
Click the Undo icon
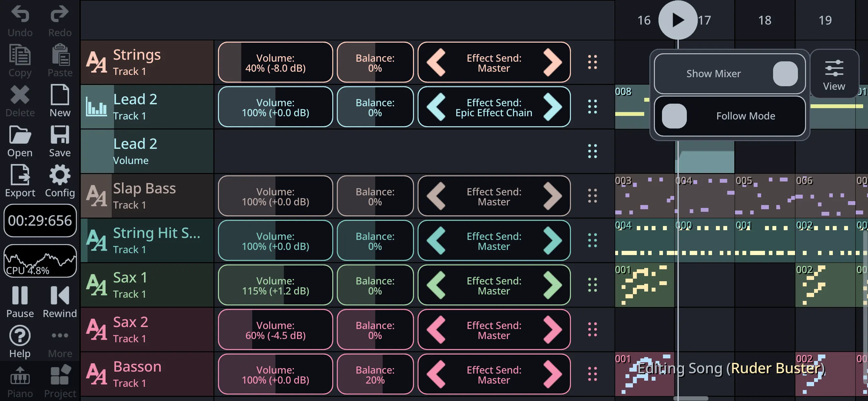(x=20, y=15)
